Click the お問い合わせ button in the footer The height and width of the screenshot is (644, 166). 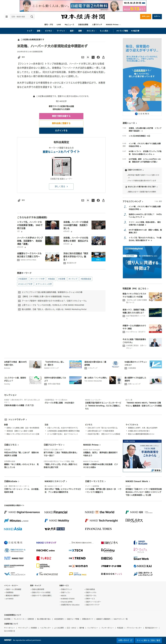(125, 640)
